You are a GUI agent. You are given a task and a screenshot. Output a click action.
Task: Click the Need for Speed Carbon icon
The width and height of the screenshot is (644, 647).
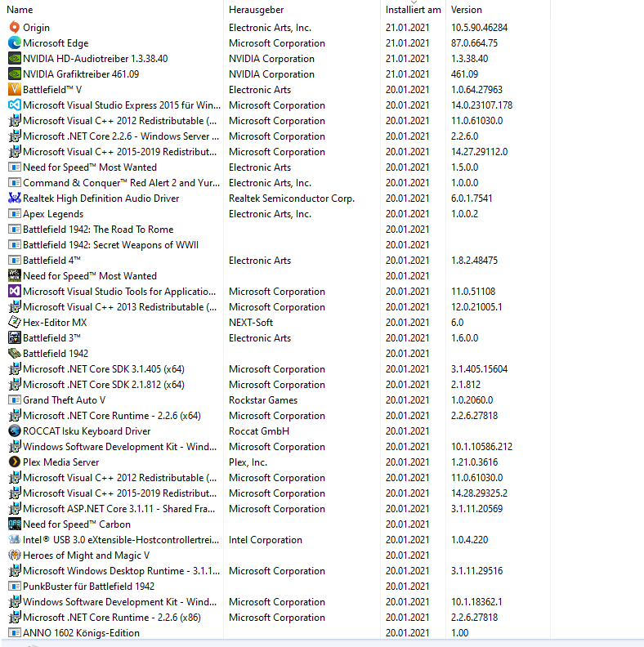click(15, 524)
